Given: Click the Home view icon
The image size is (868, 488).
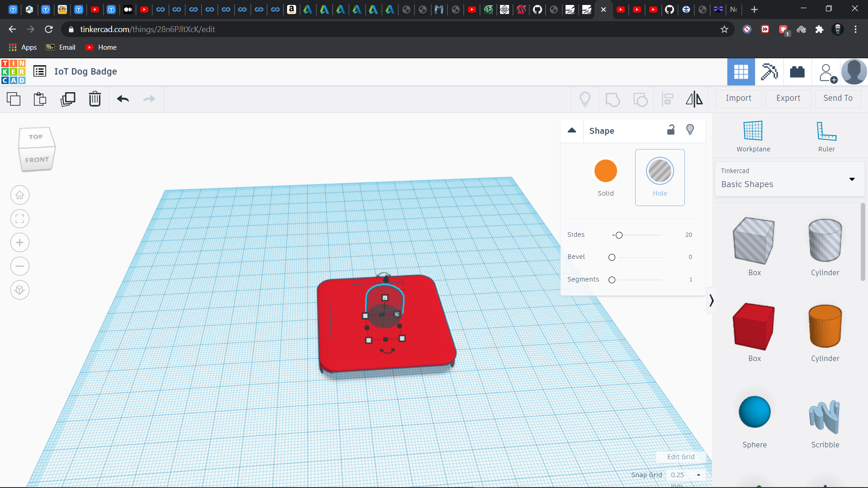Looking at the screenshot, I should [x=20, y=195].
